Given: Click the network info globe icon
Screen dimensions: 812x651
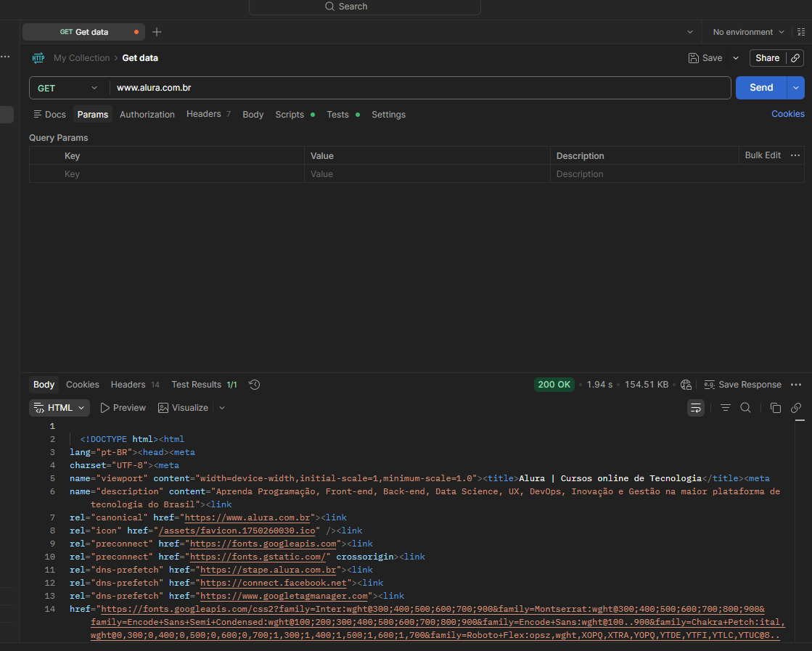Looking at the screenshot, I should (686, 385).
